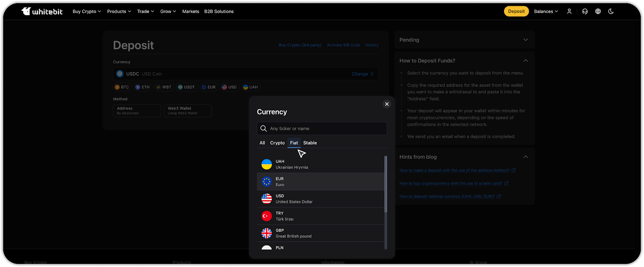Select the Türk lirası flag icon
This screenshot has width=644, height=267.
click(266, 216)
